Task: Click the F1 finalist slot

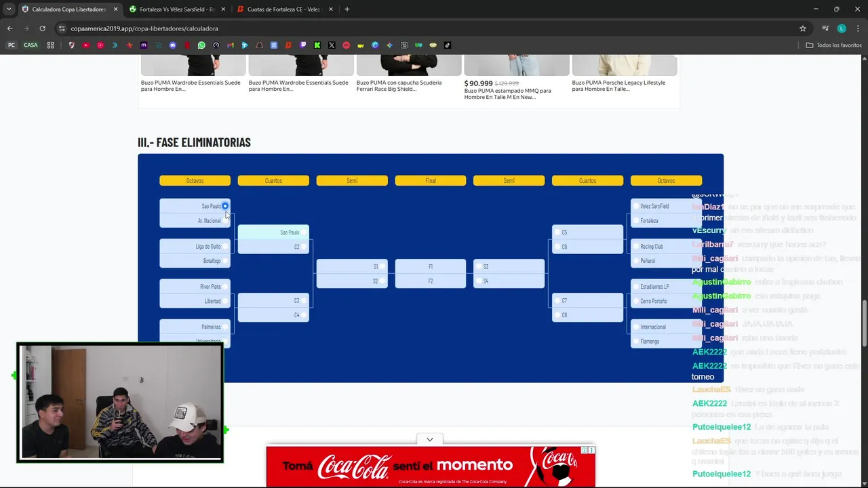Action: click(x=431, y=267)
